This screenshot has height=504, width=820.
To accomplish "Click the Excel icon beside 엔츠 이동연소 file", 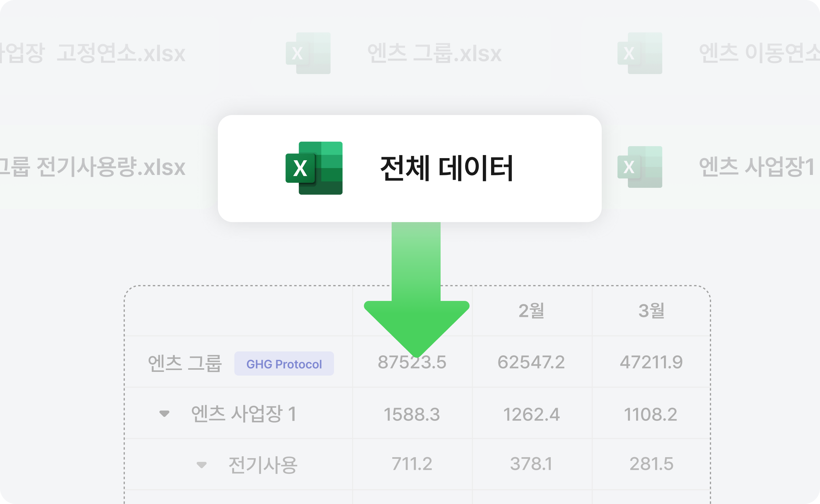I will pos(639,53).
